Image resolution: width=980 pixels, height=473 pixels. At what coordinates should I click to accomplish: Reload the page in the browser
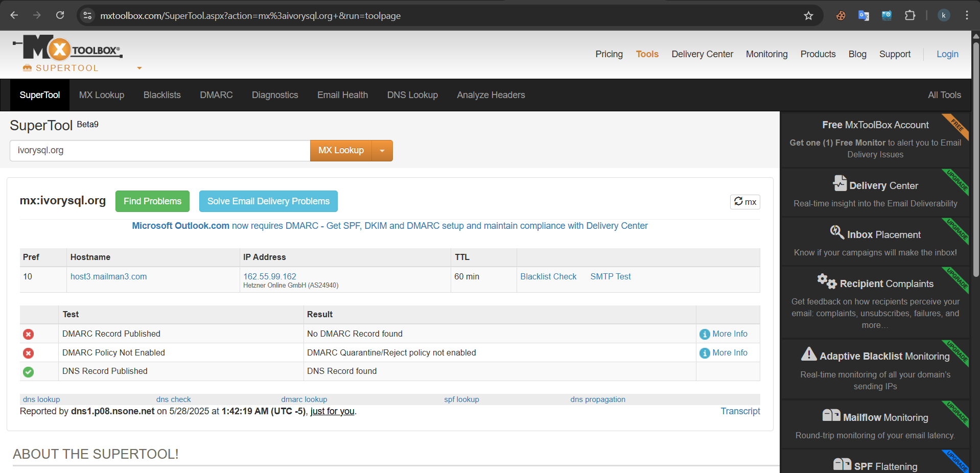(60, 15)
